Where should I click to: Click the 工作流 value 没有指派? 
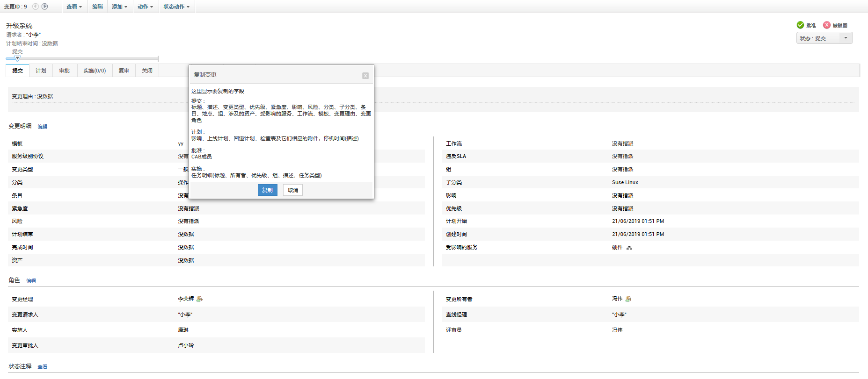[623, 143]
